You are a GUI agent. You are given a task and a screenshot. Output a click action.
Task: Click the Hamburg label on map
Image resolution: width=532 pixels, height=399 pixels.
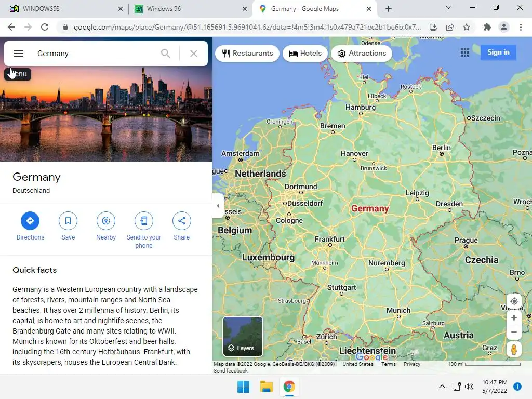pos(361,107)
